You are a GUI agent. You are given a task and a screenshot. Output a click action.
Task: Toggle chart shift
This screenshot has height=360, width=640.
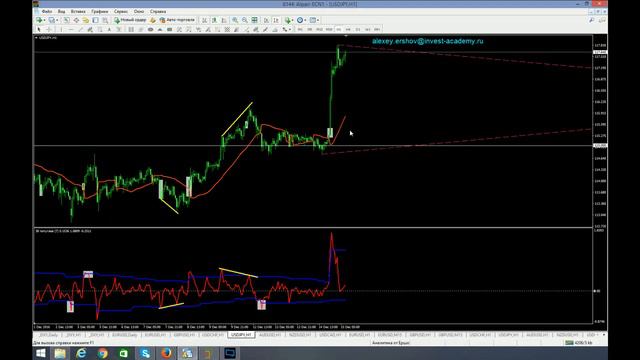tap(276, 20)
